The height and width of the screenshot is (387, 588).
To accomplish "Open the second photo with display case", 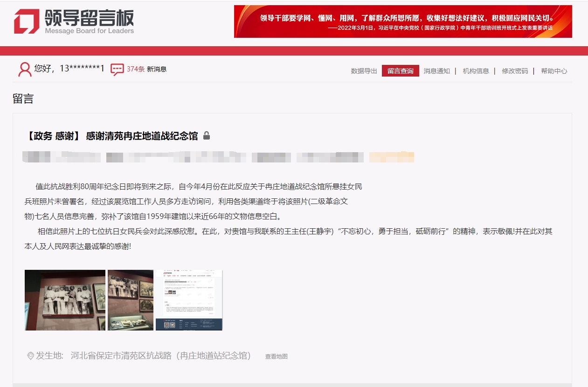I will point(131,300).
